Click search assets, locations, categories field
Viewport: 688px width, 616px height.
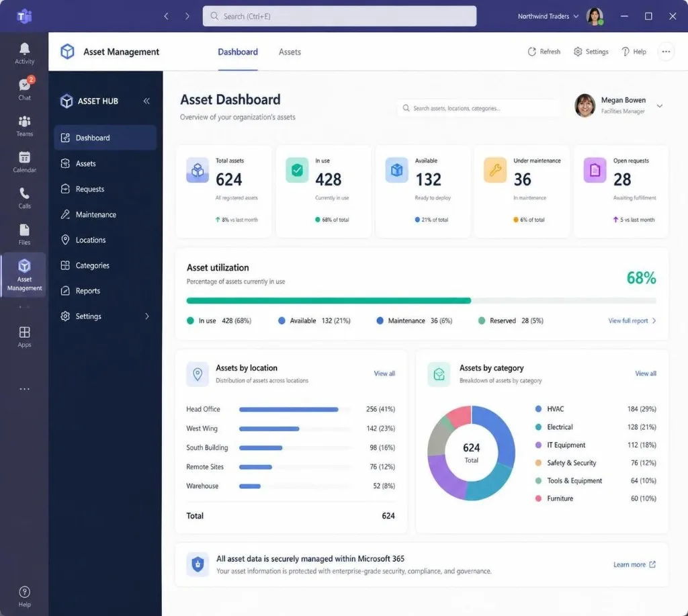coord(478,108)
